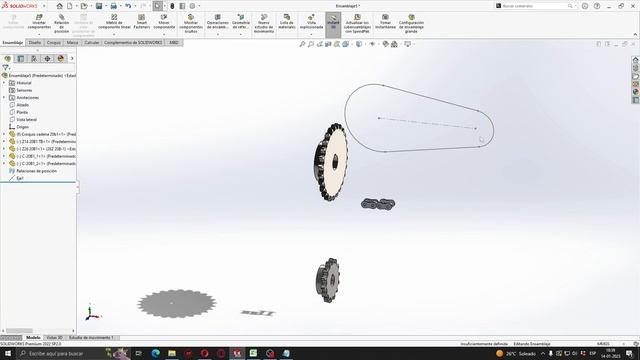Print using the printer icon

click(x=113, y=6)
